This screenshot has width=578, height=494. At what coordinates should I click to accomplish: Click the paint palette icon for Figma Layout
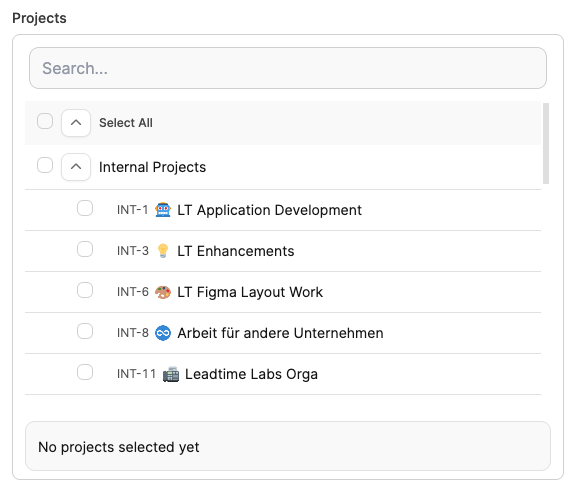[163, 292]
